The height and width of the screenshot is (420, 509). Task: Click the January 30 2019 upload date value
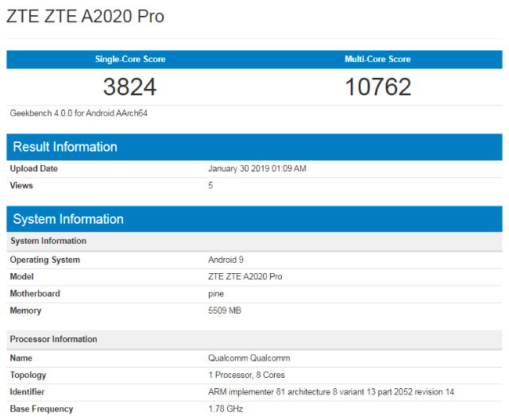(256, 168)
